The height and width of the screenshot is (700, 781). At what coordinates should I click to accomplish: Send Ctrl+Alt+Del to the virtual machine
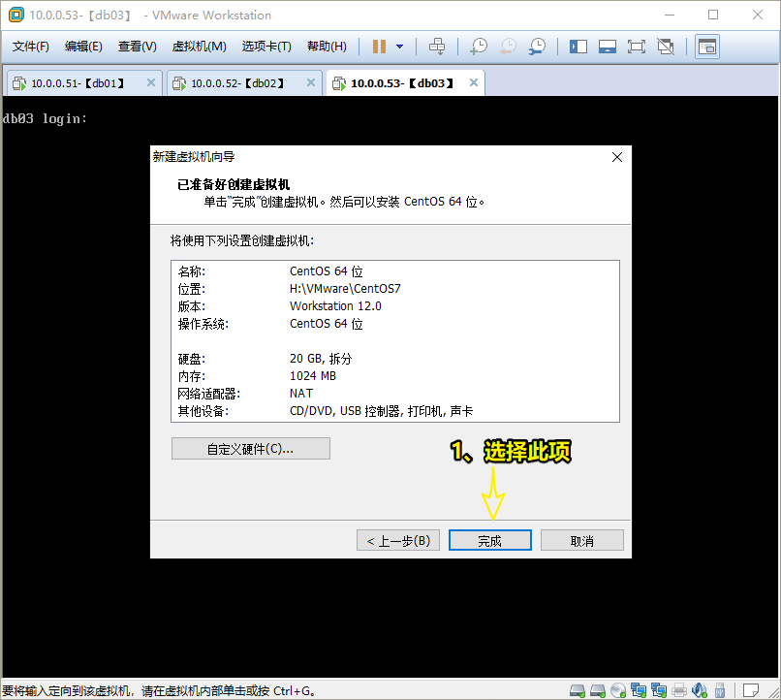point(437,47)
